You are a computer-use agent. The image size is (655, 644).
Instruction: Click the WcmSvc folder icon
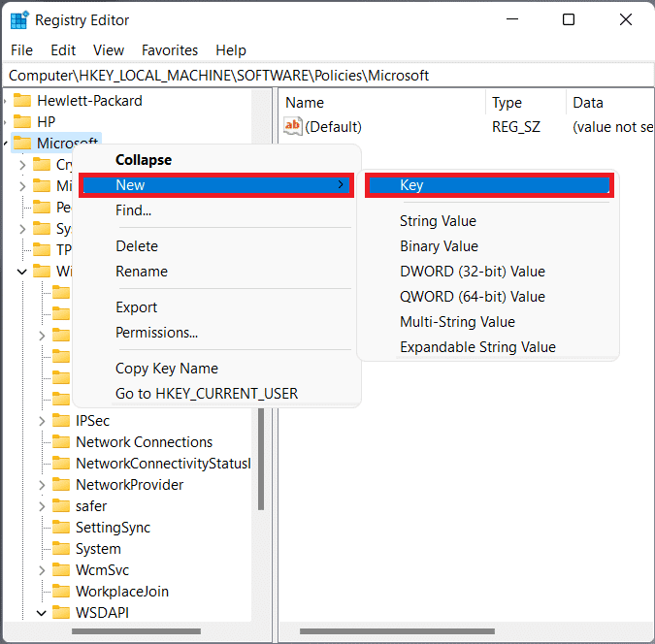coord(61,570)
